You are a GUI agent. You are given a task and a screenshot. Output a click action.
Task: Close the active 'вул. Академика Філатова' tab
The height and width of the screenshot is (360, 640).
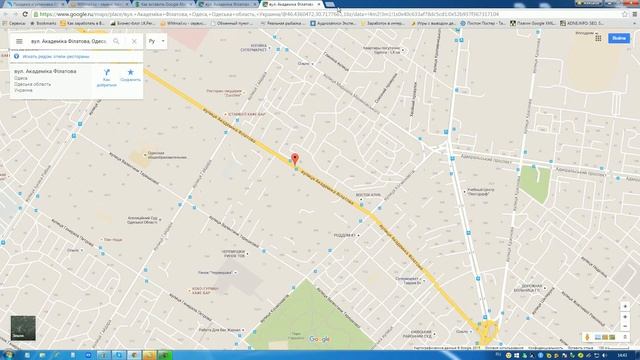coord(319,4)
